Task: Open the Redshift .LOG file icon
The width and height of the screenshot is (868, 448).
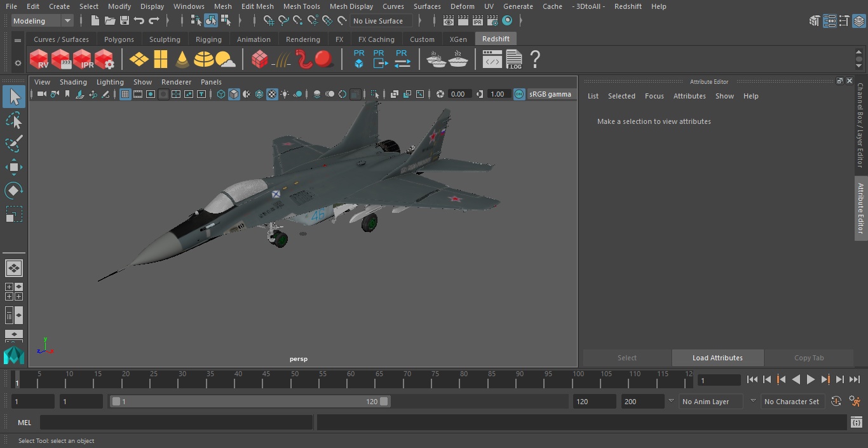Action: click(514, 59)
